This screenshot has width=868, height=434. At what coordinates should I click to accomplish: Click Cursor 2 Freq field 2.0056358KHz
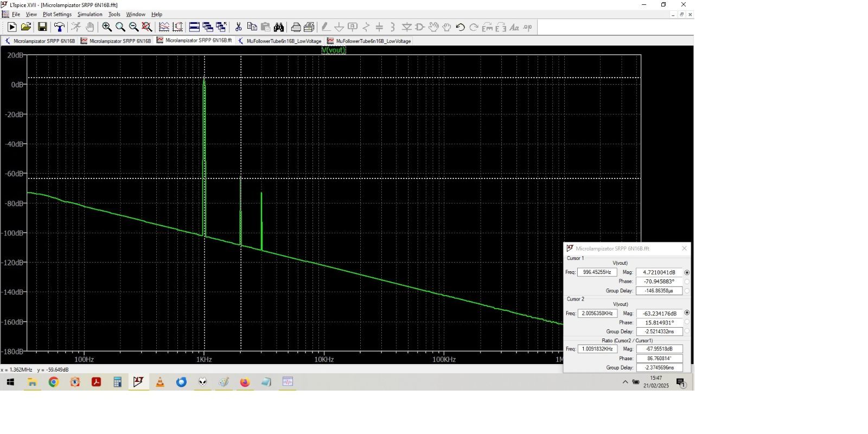coord(597,314)
